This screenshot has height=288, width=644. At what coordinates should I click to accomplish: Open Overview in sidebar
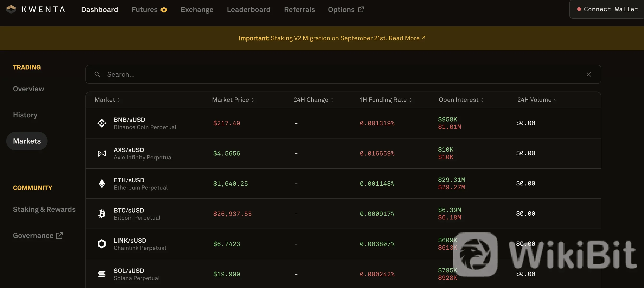coord(29,89)
